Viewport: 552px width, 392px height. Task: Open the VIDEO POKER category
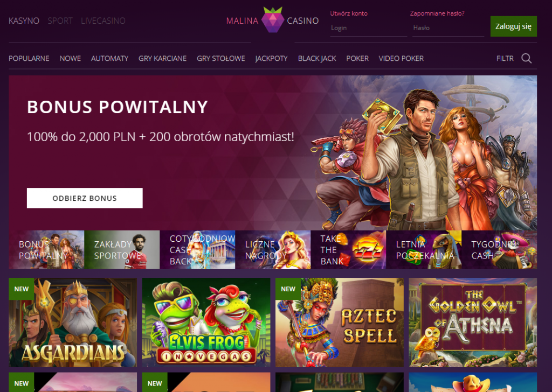click(x=401, y=58)
